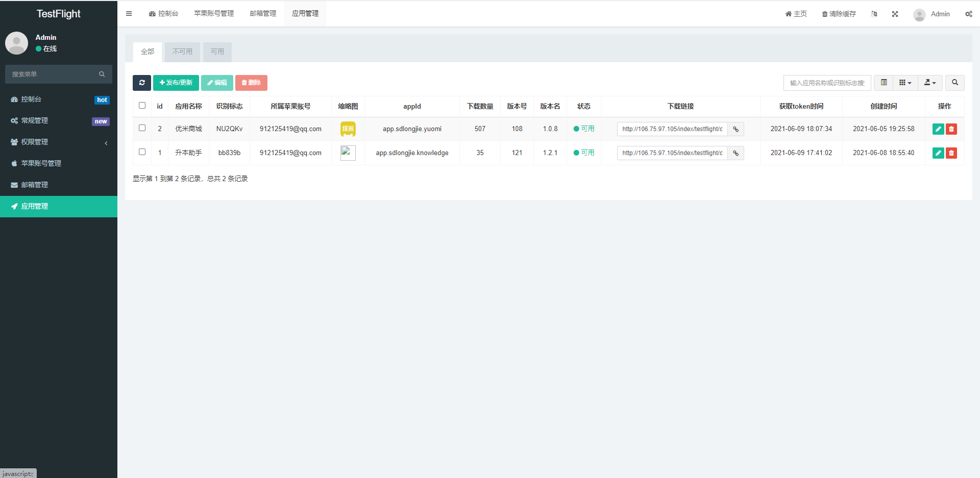This screenshot has height=478, width=980.
Task: Select the checkbox for 升本助手 row
Action: [142, 152]
